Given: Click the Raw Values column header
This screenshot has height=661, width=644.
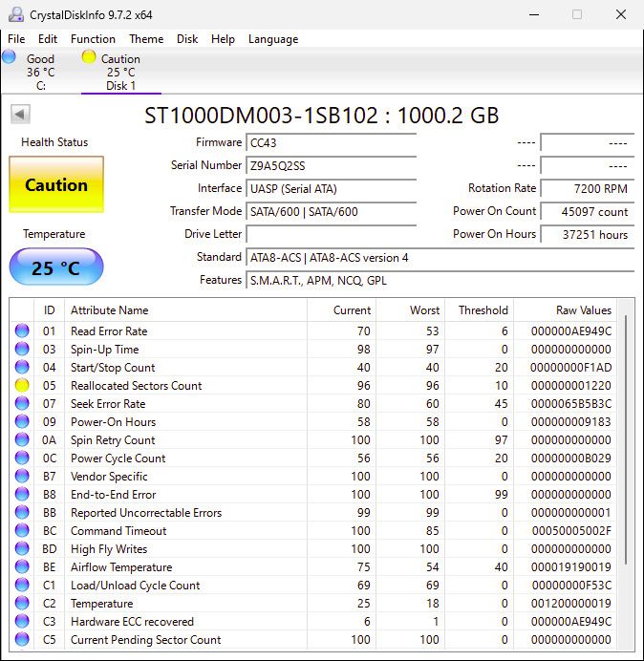Looking at the screenshot, I should click(x=565, y=310).
